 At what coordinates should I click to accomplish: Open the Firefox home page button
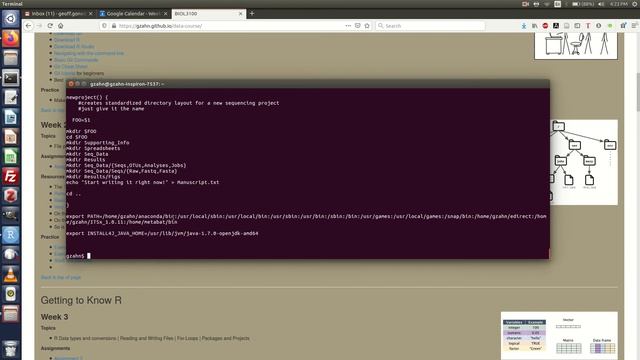coord(60,26)
